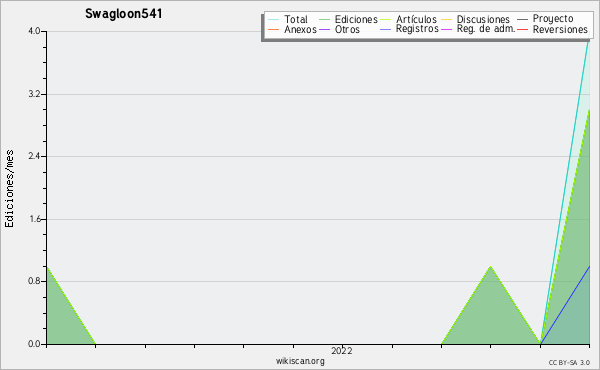The height and width of the screenshot is (370, 600).
Task: Select the Reversiones legend entry
Action: tap(560, 29)
